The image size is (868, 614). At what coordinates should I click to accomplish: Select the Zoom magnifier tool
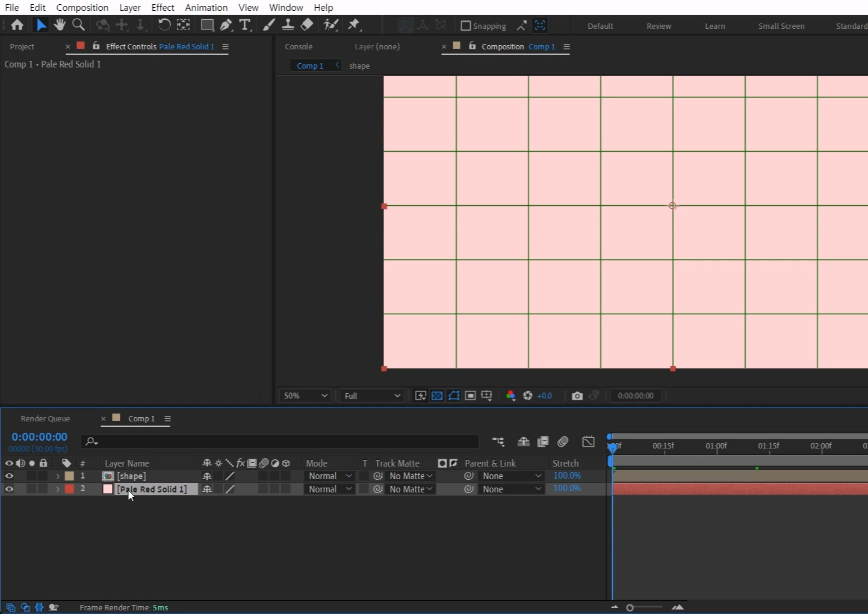[78, 25]
